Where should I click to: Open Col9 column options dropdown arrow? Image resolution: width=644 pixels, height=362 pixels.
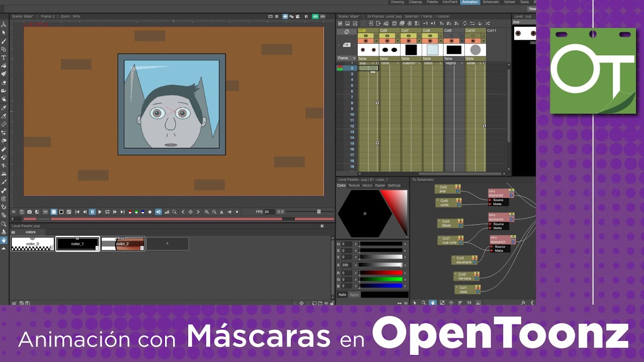pyautogui.click(x=462, y=41)
